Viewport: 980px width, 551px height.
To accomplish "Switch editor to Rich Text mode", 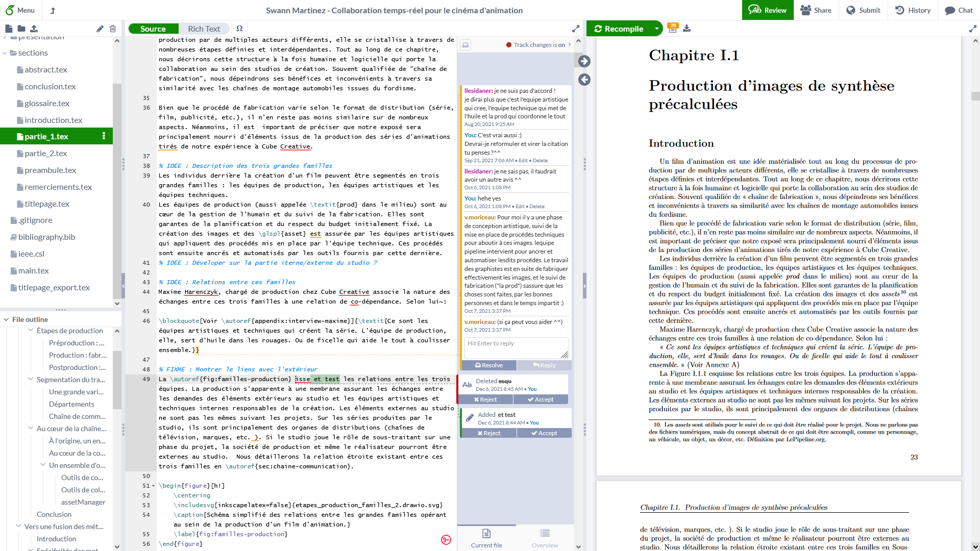I will 204,29.
